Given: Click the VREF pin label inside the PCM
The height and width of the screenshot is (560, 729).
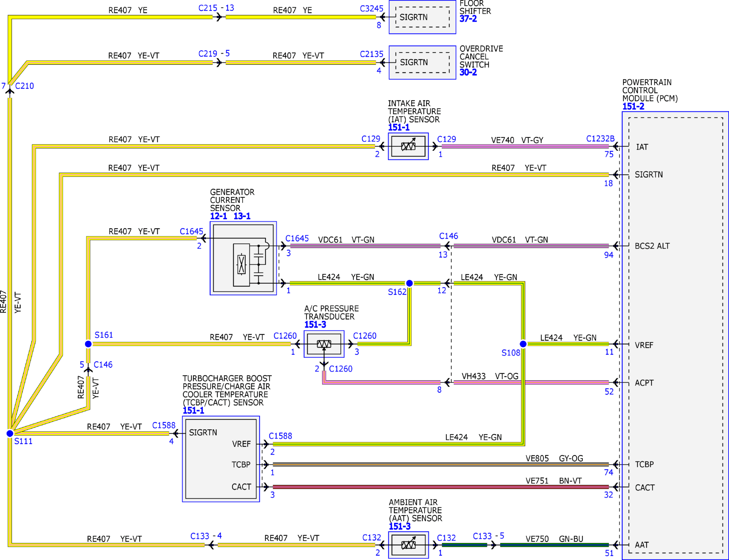Looking at the screenshot, I should [644, 345].
